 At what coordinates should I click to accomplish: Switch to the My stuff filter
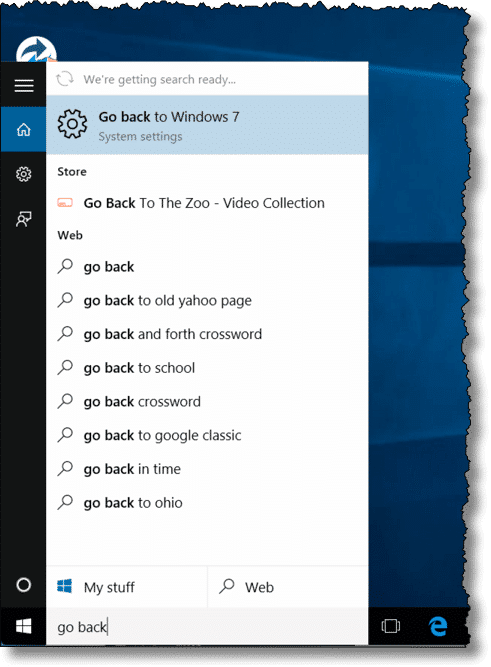[127, 587]
